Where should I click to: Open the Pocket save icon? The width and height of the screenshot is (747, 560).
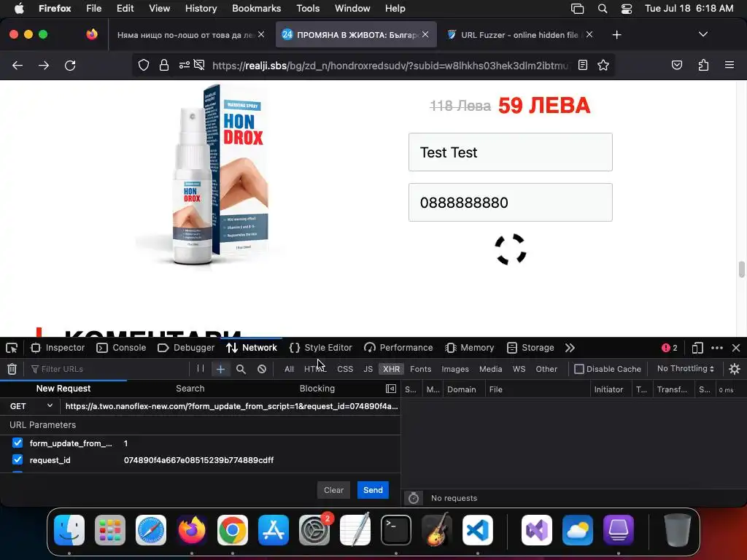pyautogui.click(x=676, y=65)
